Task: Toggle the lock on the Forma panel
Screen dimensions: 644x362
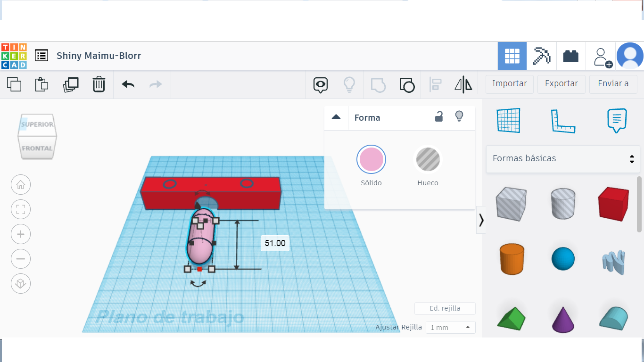Action: 439,117
